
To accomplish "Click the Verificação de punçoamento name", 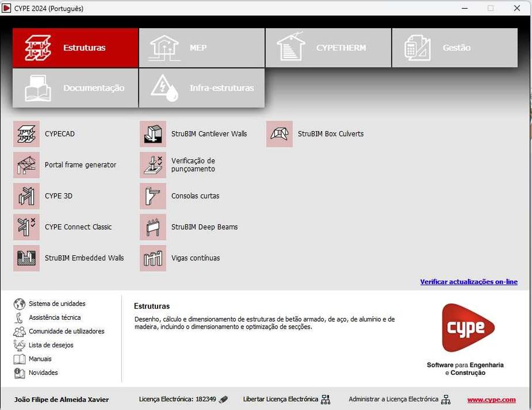I will click(x=193, y=165).
